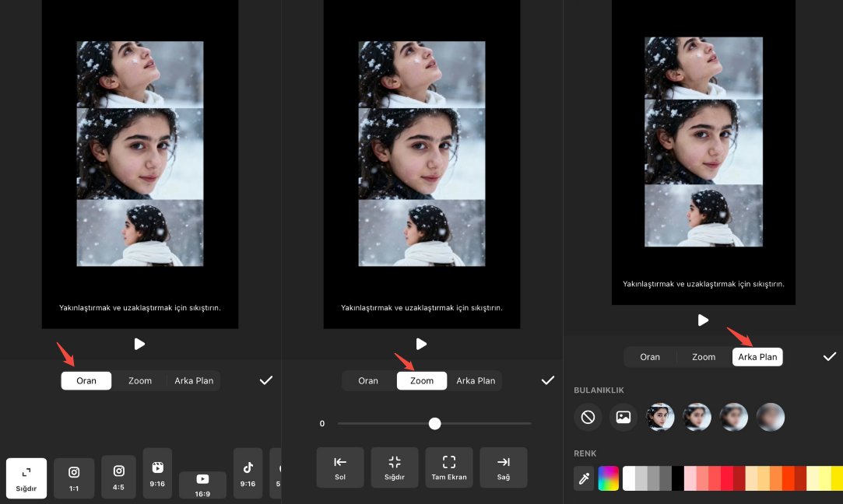843x504 pixels.
Task: Pick the YouTube 16:9 ratio option
Action: pyautogui.click(x=202, y=485)
